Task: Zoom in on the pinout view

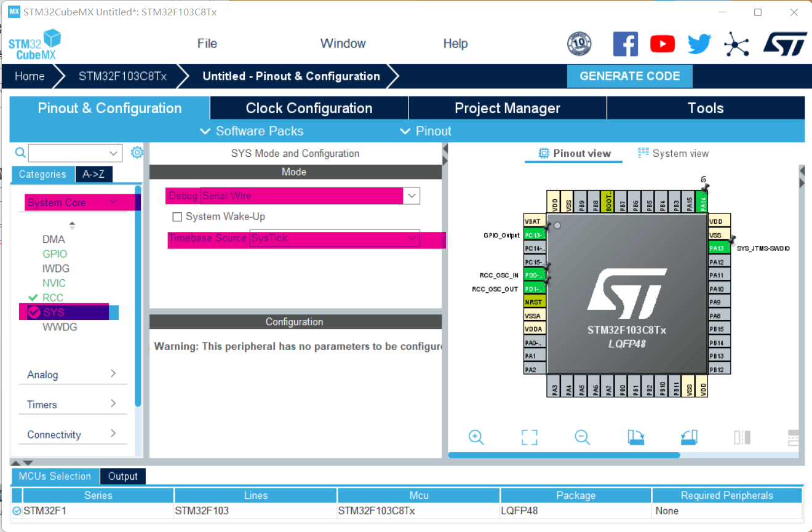Action: 476,437
